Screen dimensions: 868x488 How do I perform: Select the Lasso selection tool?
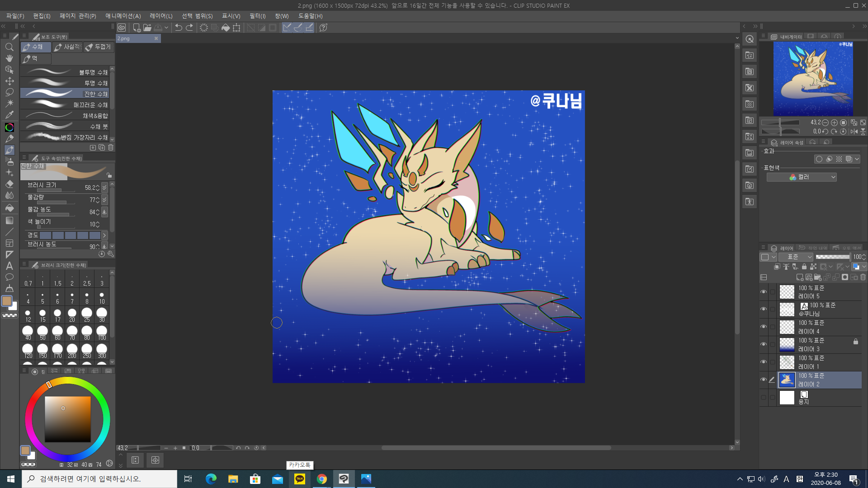pyautogui.click(x=9, y=92)
